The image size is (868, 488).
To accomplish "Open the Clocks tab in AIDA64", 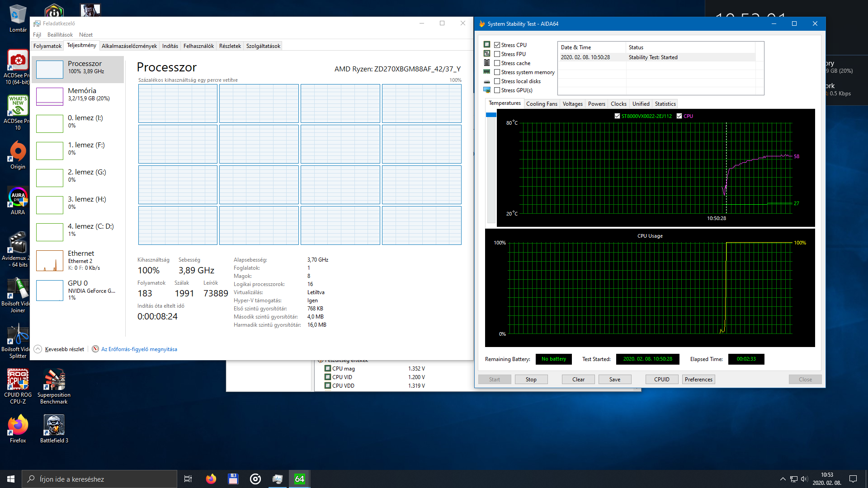I will tap(618, 104).
